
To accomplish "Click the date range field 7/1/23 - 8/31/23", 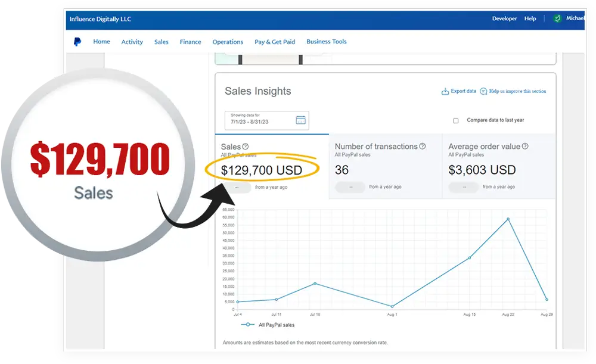I will coord(267,120).
